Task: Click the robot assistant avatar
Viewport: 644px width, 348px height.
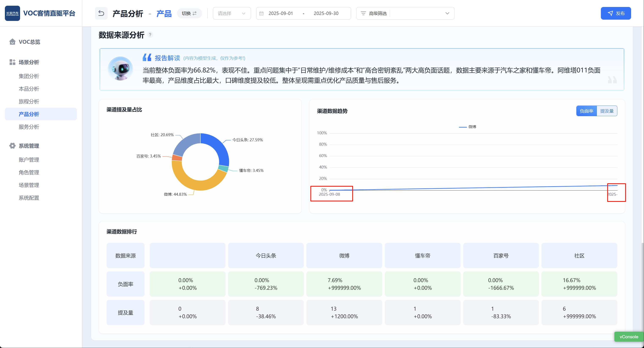Action: pyautogui.click(x=120, y=69)
